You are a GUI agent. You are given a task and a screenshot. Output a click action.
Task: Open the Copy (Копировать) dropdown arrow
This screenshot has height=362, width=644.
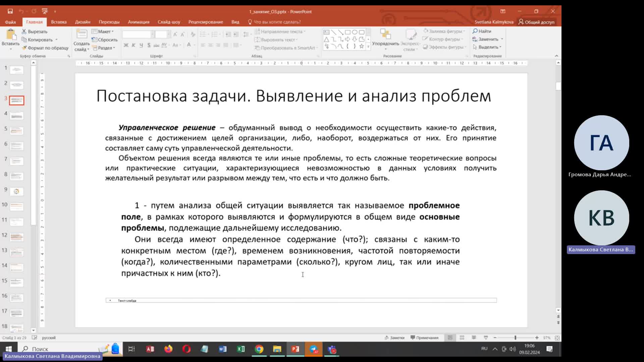(x=56, y=40)
